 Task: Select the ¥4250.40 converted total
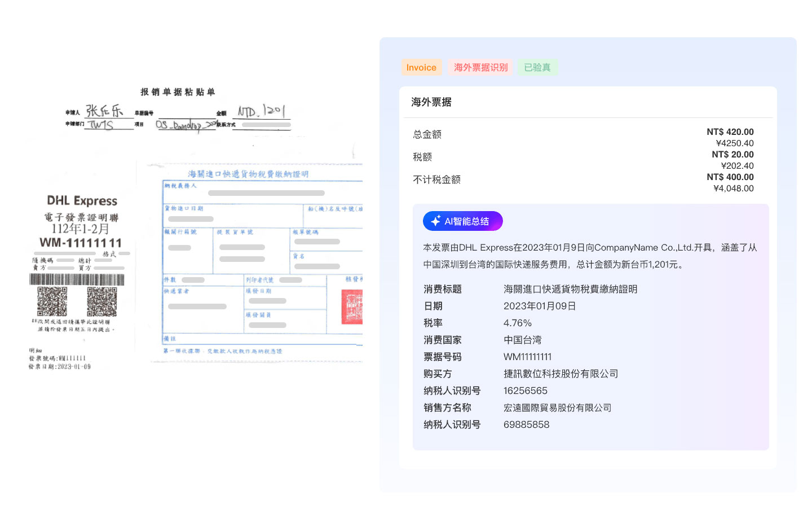click(x=735, y=143)
